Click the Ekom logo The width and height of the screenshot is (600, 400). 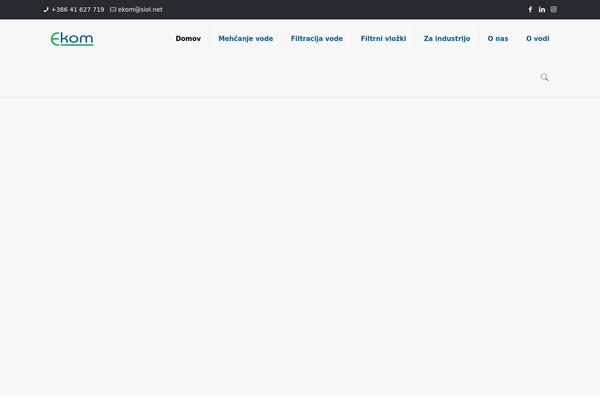click(72, 39)
